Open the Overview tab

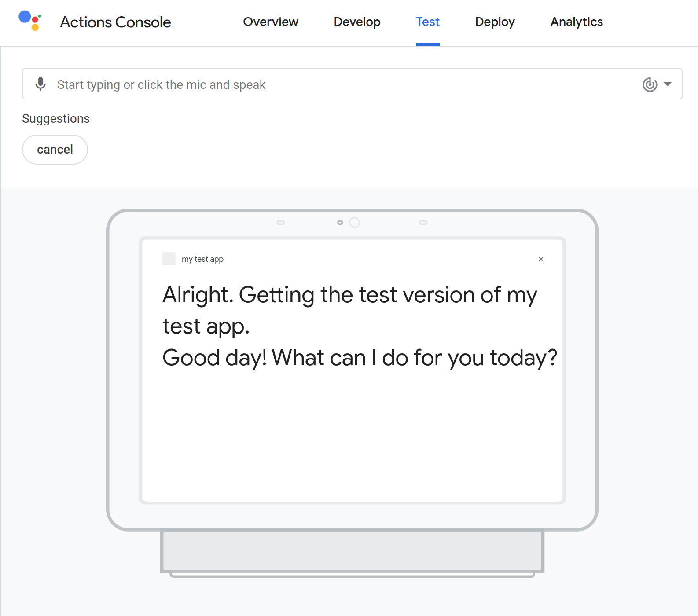271,22
